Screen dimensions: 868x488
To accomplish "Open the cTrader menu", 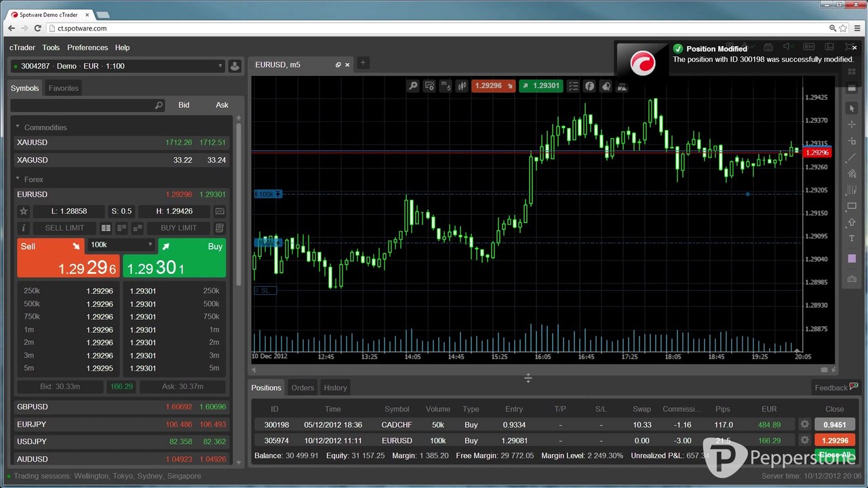I will point(22,47).
